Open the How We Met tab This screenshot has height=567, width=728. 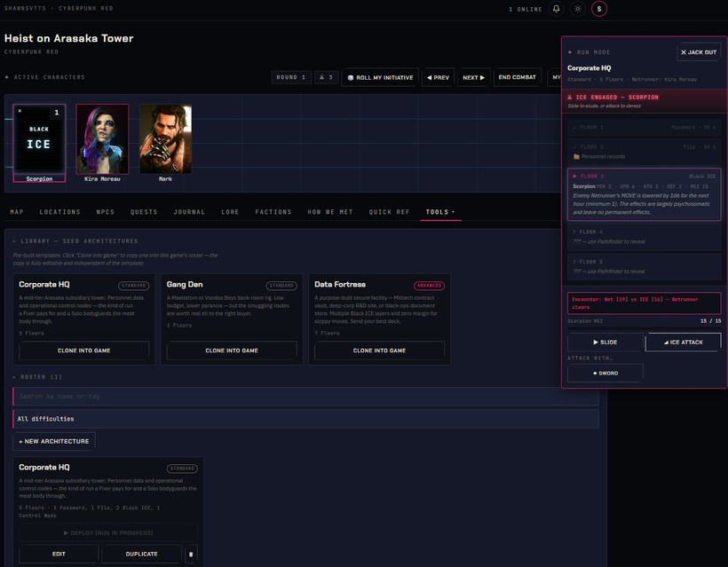330,212
